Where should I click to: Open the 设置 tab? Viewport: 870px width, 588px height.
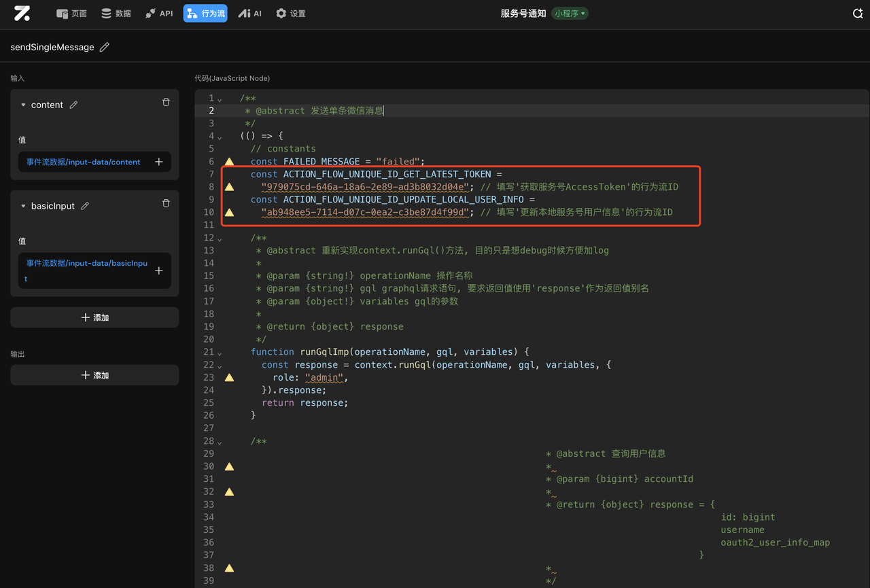point(290,14)
